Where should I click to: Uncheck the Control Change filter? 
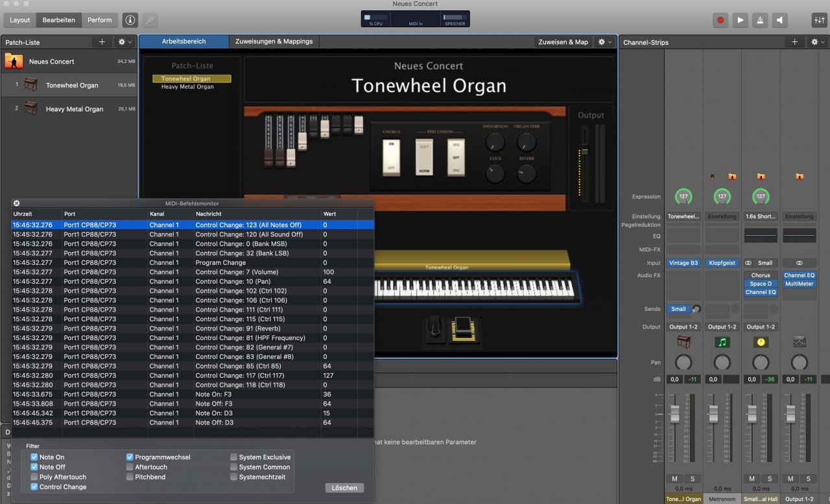pos(34,487)
